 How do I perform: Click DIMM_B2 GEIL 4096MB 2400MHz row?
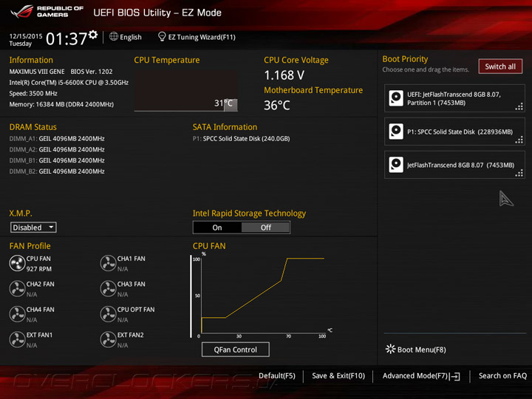[57, 171]
